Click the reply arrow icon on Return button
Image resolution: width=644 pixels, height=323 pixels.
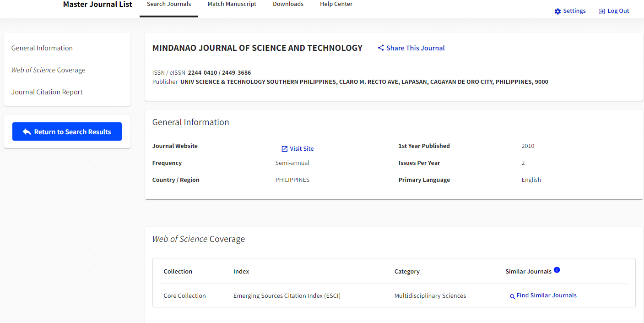point(27,132)
